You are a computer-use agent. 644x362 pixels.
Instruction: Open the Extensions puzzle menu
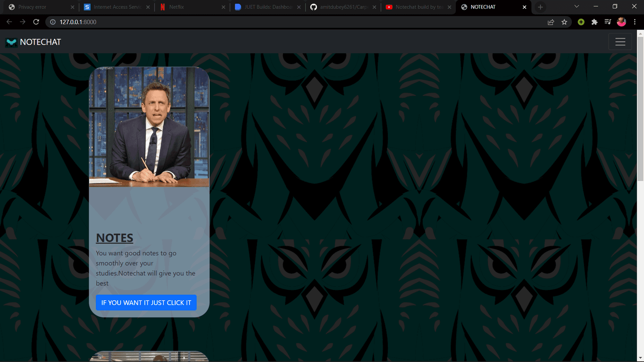pyautogui.click(x=594, y=22)
